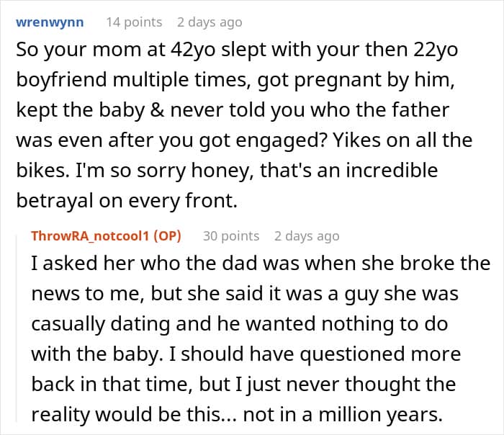The height and width of the screenshot is (435, 504).
Task: Click the text 'betrayal on every front.'
Action: [x=127, y=201]
